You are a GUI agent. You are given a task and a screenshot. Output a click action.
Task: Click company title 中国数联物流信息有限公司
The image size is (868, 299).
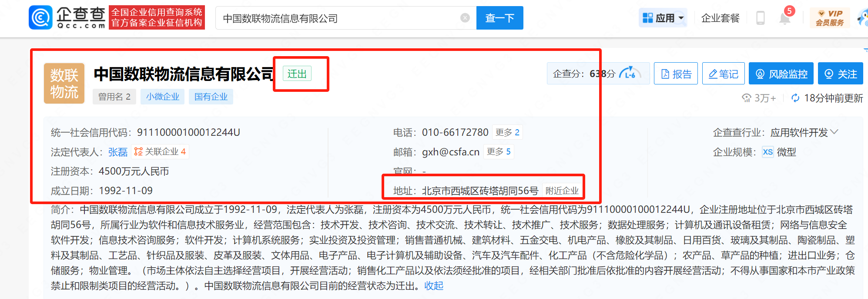pos(184,74)
